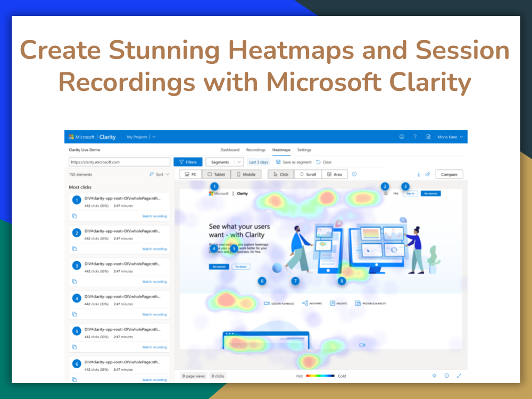Viewport: 532px width, 399px height.
Task: Click the fullscreen expand icon at bottom right
Action: coord(459,376)
